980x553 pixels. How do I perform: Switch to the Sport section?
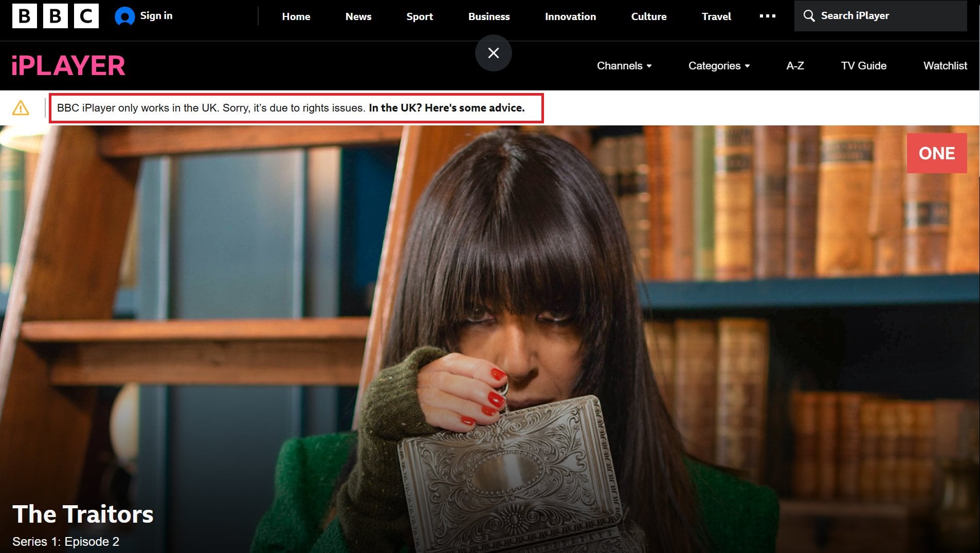[419, 16]
